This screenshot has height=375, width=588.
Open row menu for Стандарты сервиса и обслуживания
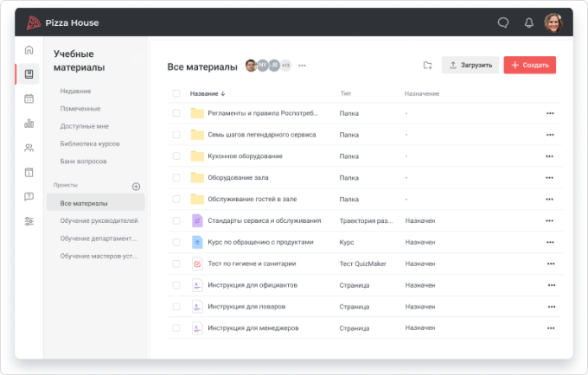click(549, 220)
